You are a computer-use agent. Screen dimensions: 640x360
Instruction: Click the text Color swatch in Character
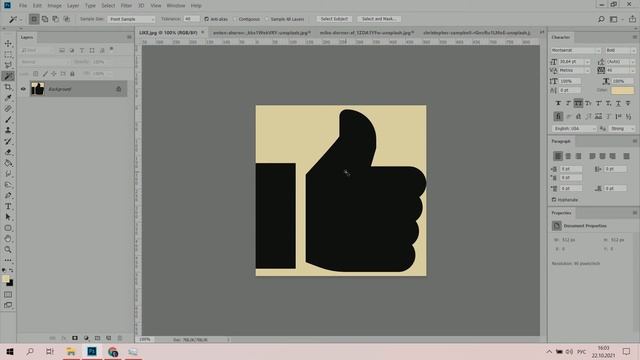(622, 90)
